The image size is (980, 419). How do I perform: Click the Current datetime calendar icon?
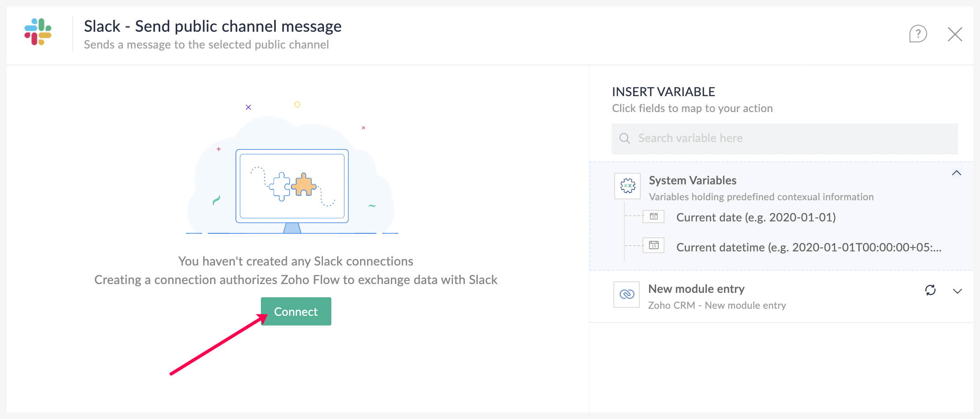tap(653, 246)
